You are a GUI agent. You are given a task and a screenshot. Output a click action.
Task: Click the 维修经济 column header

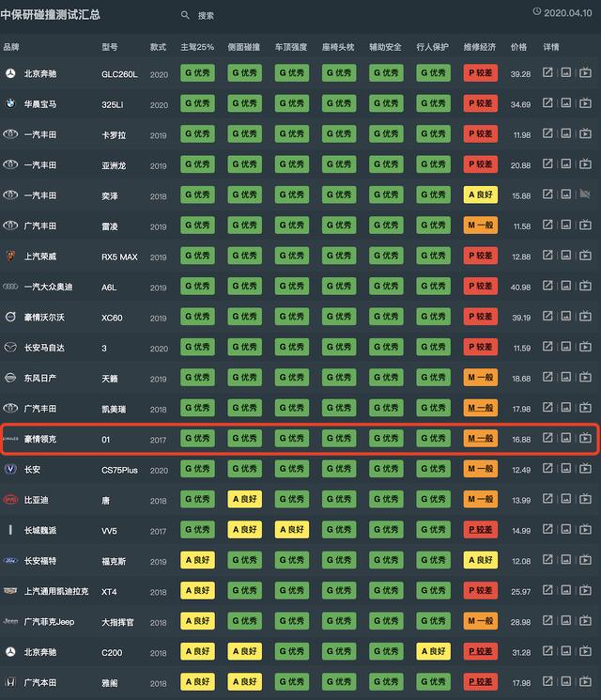tap(480, 47)
